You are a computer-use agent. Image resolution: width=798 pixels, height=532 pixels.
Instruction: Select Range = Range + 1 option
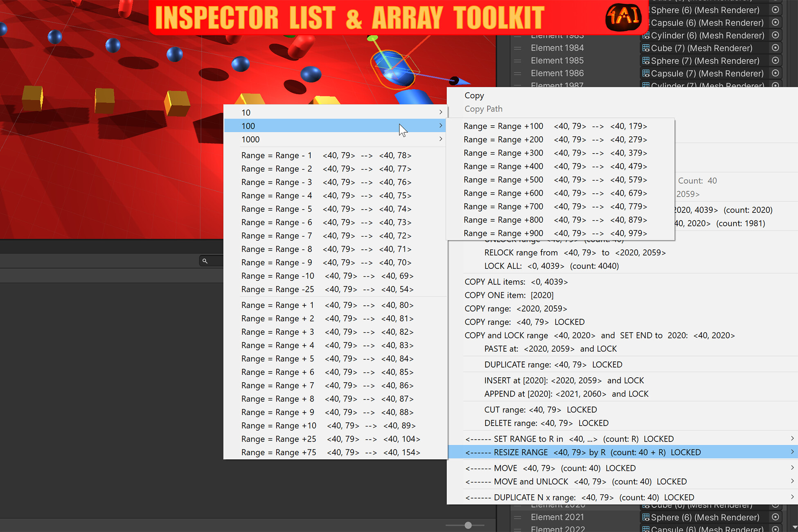[335, 305]
